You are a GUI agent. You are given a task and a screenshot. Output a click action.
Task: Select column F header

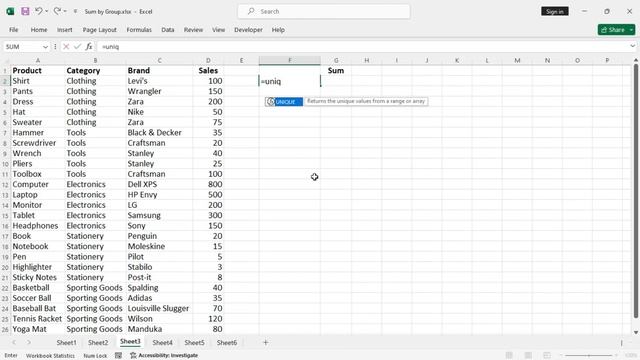tap(290, 60)
